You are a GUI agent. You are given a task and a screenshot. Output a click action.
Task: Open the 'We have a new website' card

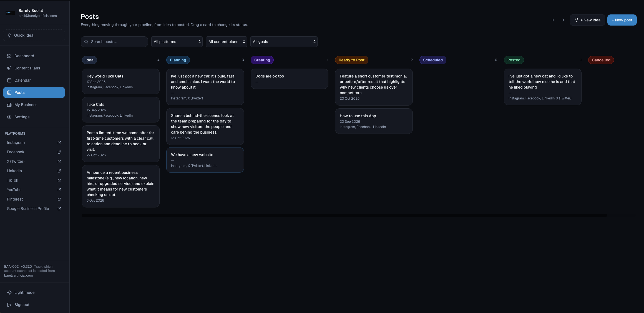pos(205,160)
